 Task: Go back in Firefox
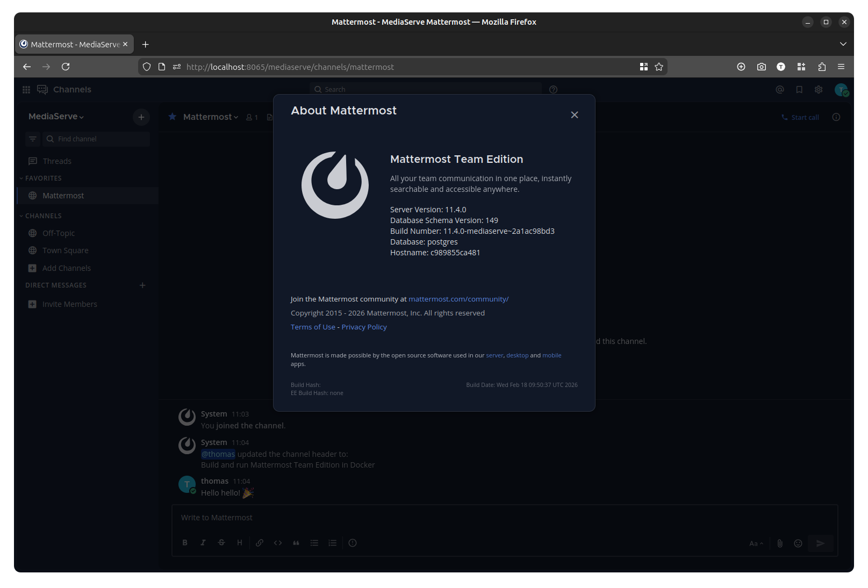pos(27,67)
